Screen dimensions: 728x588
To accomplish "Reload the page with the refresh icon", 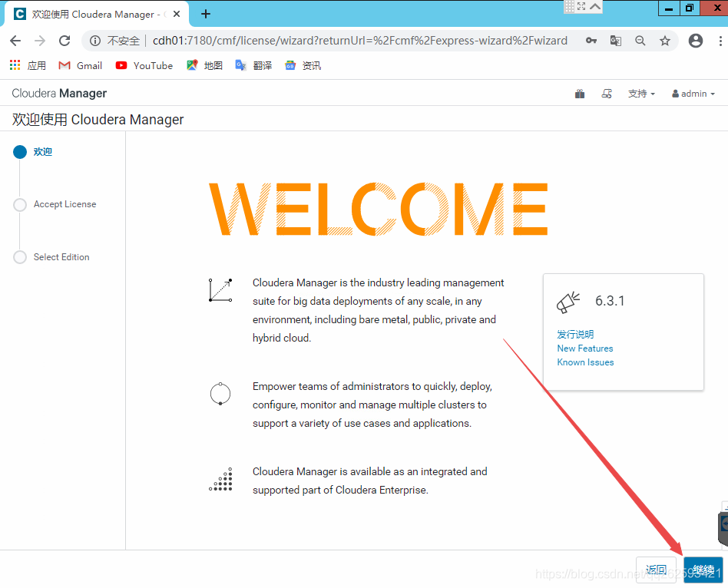I will (x=65, y=41).
